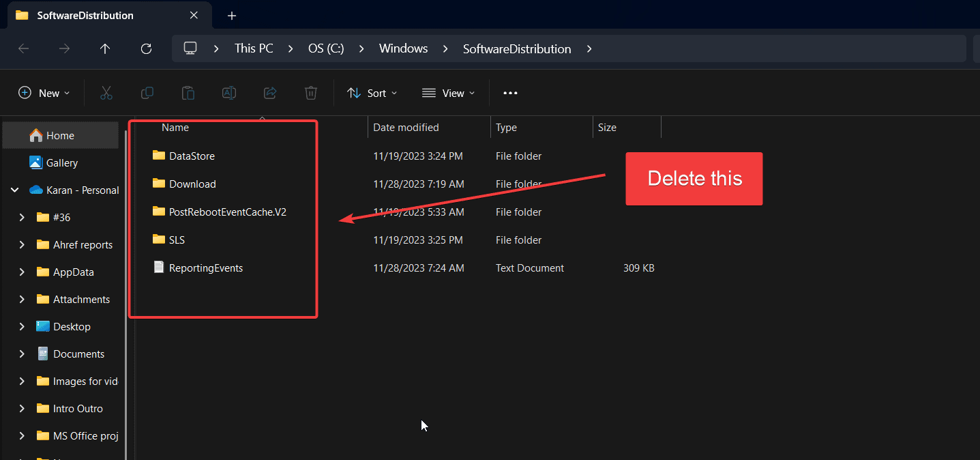The width and height of the screenshot is (980, 460).
Task: Expand the Desktop folder node
Action: coord(22,327)
